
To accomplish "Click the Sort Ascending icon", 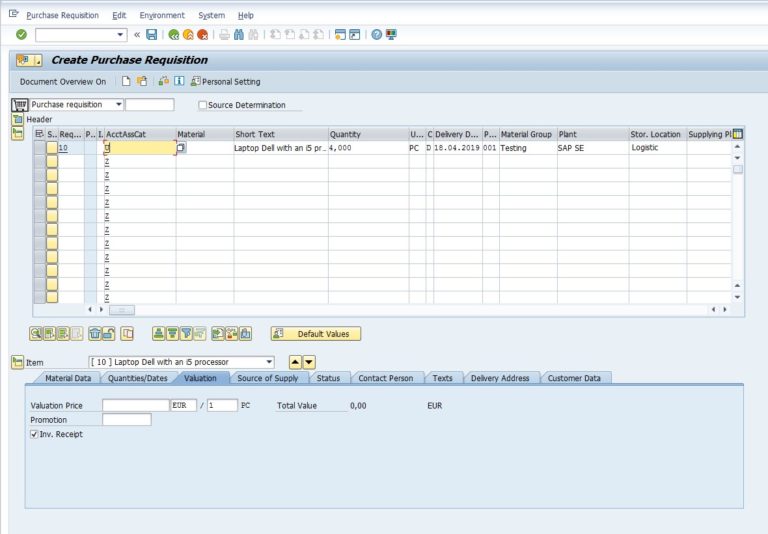I will pos(158,334).
